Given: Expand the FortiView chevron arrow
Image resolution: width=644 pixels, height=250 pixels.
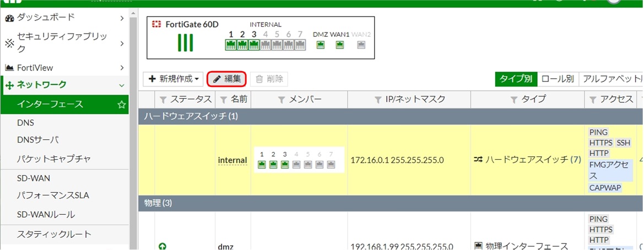Looking at the screenshot, I should (x=122, y=68).
